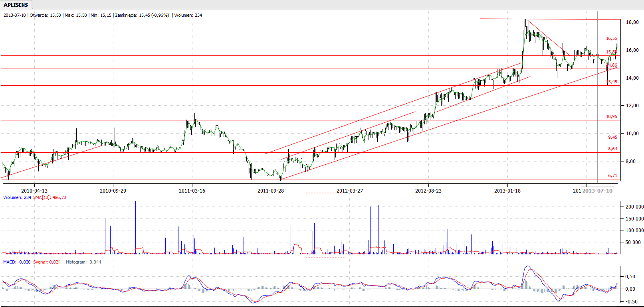The width and height of the screenshot is (644, 307).
Task: Click the red 'SMA[10]: 486,70' label
Action: 50,197
